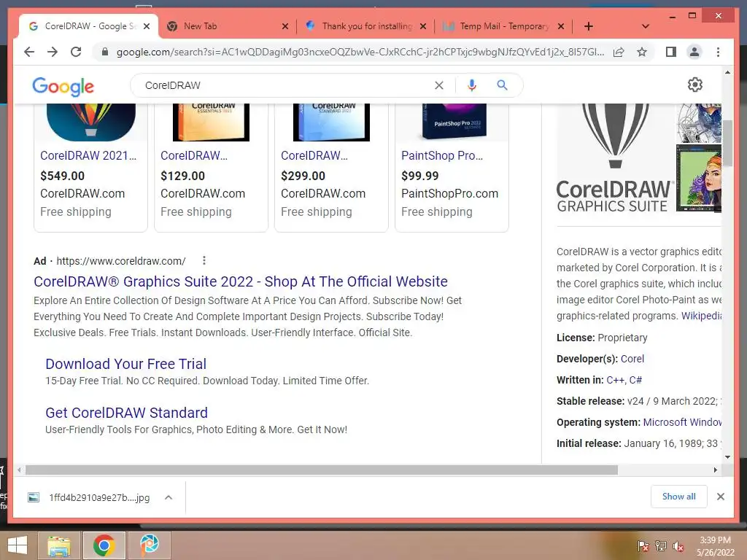Start voice search with microphone
The width and height of the screenshot is (747, 560).
472,85
